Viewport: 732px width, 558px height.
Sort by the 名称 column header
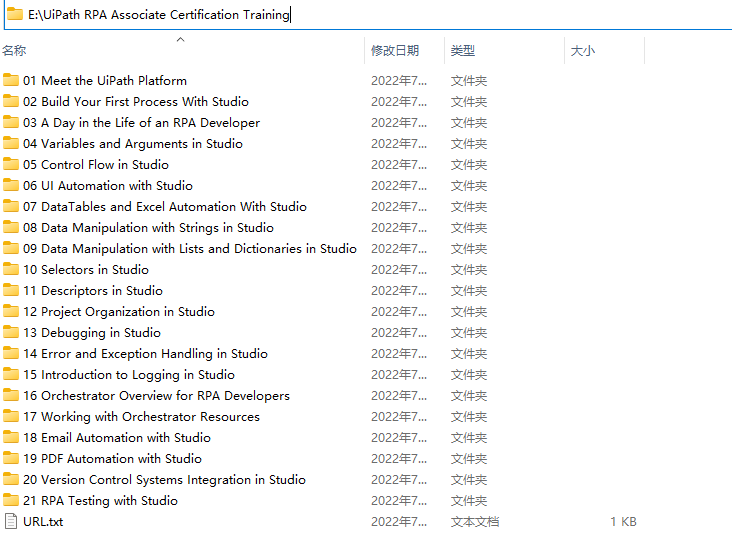coord(14,50)
